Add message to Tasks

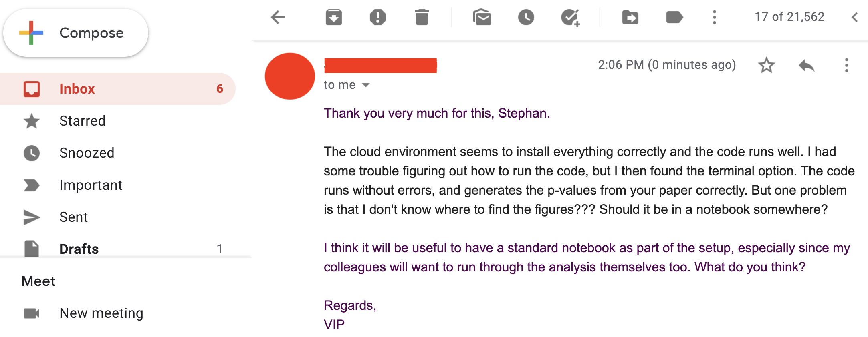click(570, 17)
